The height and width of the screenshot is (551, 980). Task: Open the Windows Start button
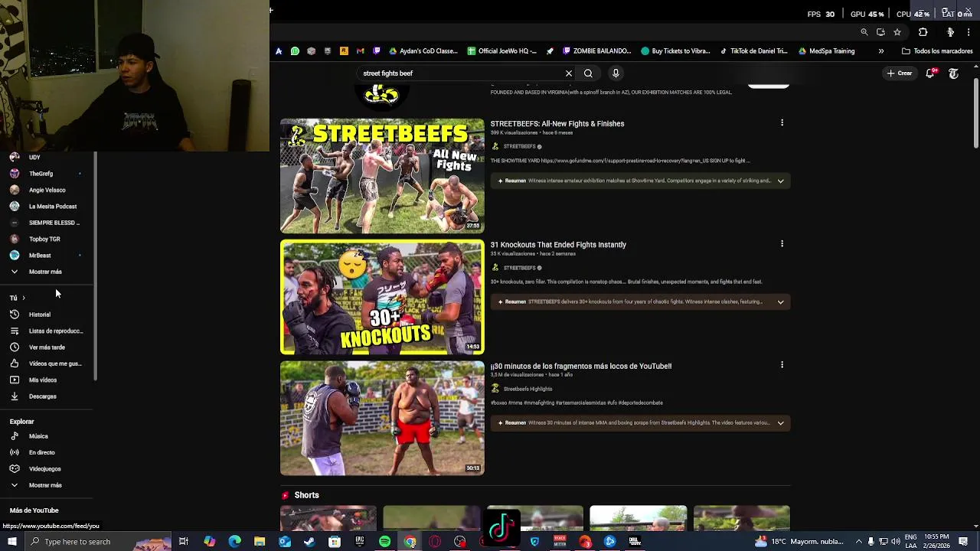click(x=12, y=542)
